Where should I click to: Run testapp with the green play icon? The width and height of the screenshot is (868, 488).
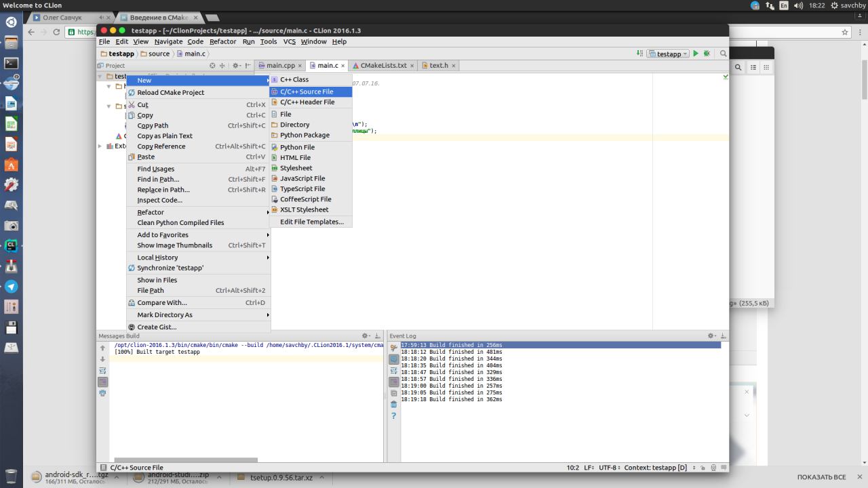click(x=696, y=54)
